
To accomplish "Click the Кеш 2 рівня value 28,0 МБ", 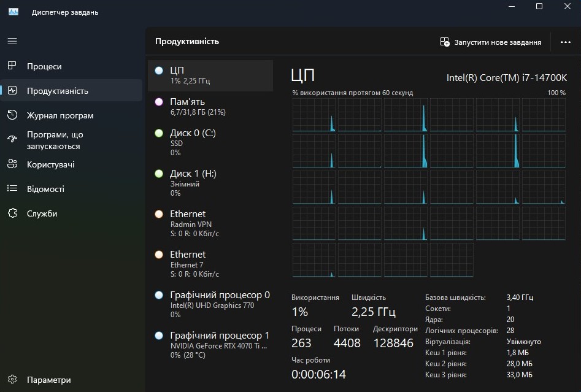I will tap(520, 363).
